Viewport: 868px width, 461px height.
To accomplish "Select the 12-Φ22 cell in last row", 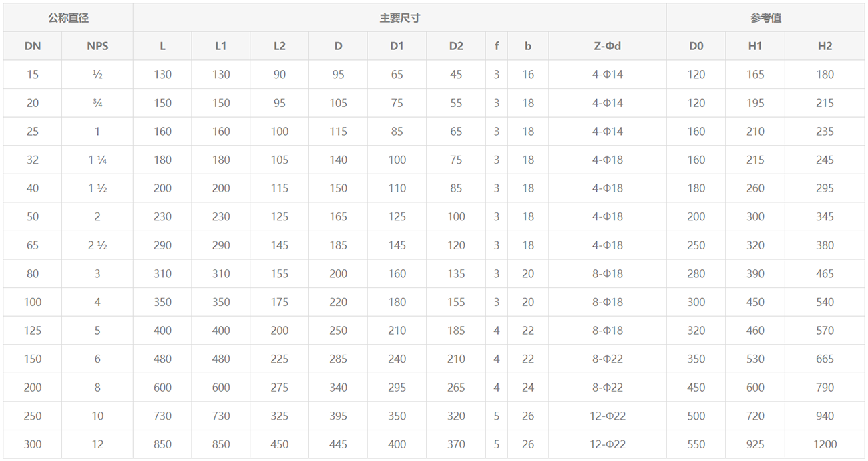I will (608, 444).
